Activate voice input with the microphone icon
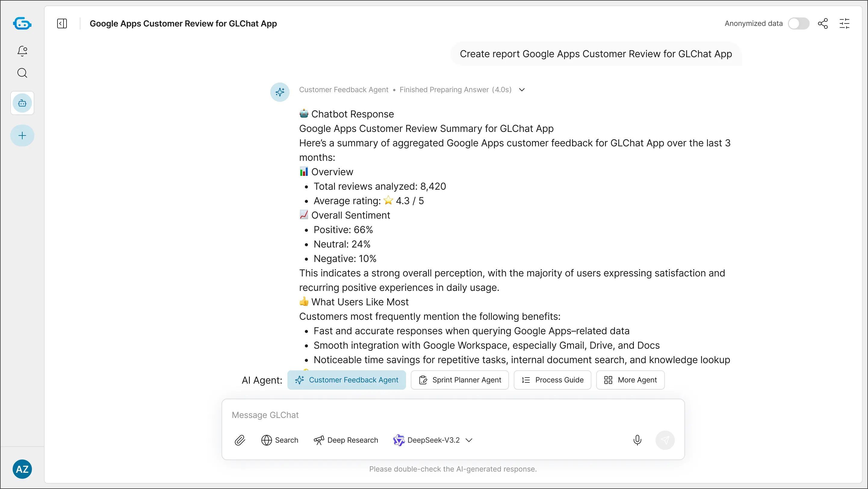Image resolution: width=868 pixels, height=489 pixels. [x=637, y=440]
